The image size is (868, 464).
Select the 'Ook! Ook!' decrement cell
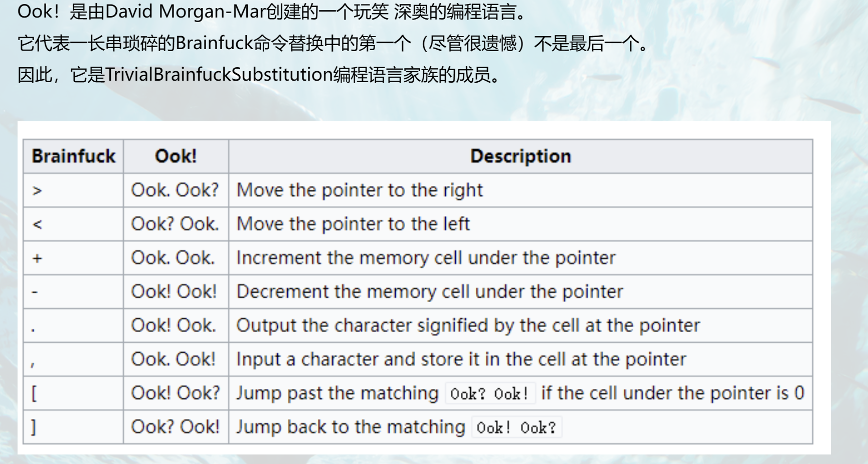click(176, 292)
